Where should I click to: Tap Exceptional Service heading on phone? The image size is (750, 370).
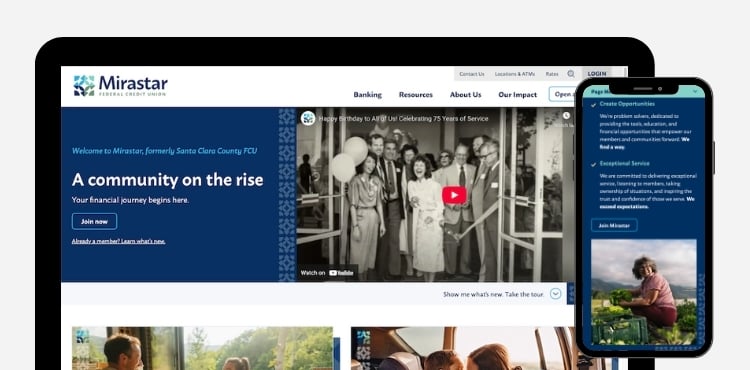[x=625, y=163]
